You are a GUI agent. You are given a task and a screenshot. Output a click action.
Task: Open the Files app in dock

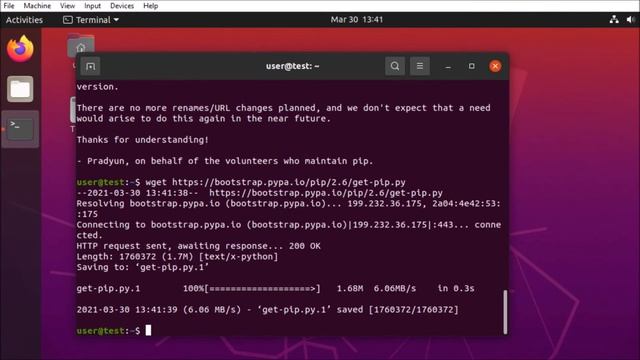[20, 89]
